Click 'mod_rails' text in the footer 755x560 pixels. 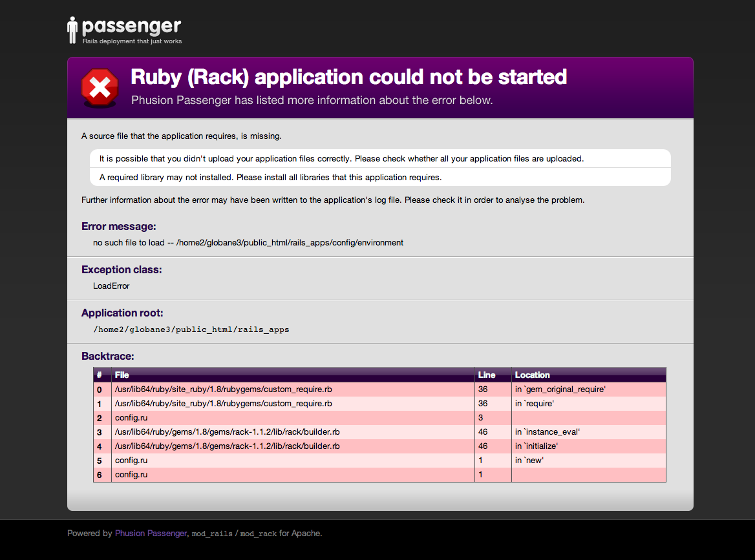click(212, 534)
